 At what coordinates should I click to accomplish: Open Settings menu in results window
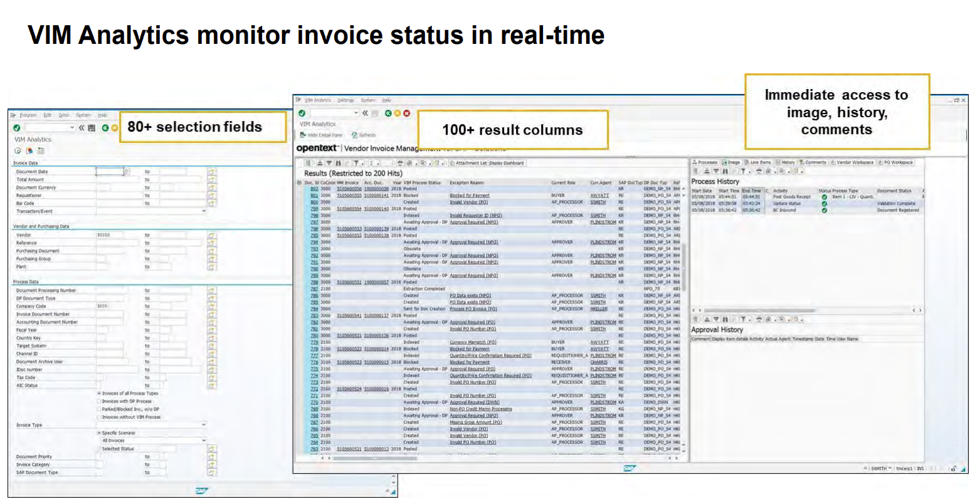[345, 100]
